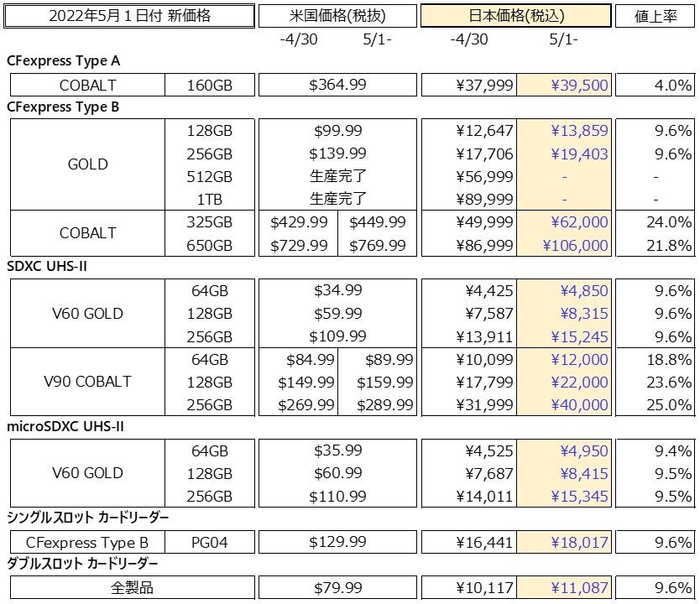Click the '$364.99' US price cell
The width and height of the screenshot is (700, 604).
337,85
